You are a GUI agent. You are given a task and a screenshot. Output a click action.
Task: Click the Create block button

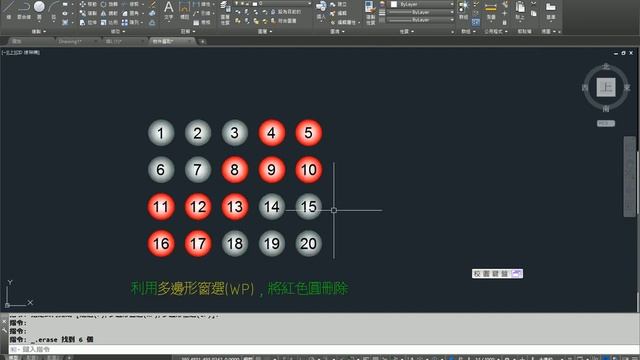click(338, 4)
